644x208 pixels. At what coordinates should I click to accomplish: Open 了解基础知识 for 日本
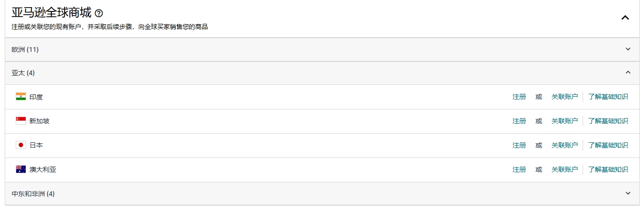click(608, 145)
